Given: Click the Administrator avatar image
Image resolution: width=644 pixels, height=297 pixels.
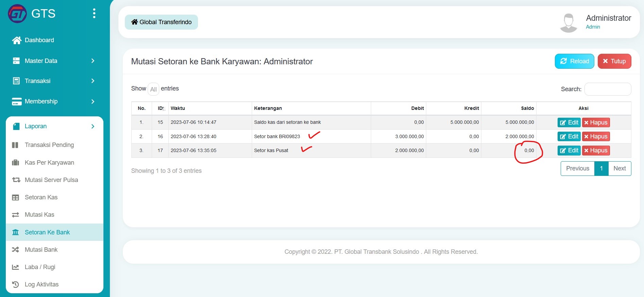Looking at the screenshot, I should coord(568,23).
